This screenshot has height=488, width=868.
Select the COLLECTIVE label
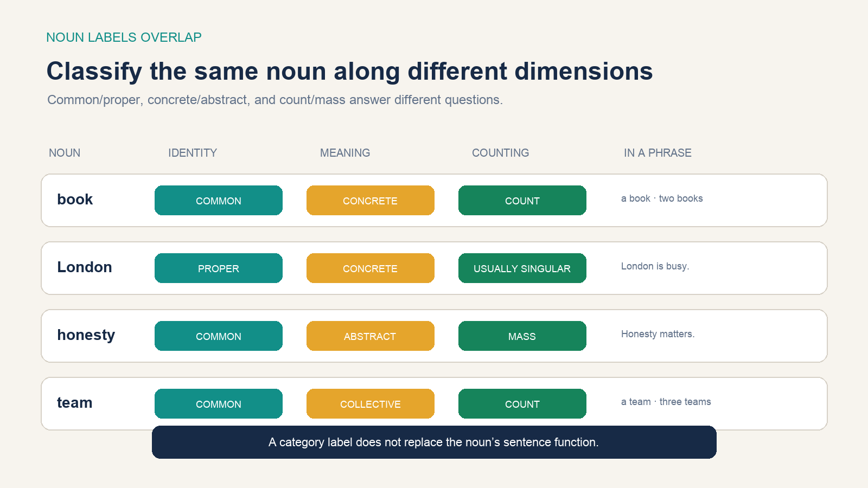click(x=371, y=404)
